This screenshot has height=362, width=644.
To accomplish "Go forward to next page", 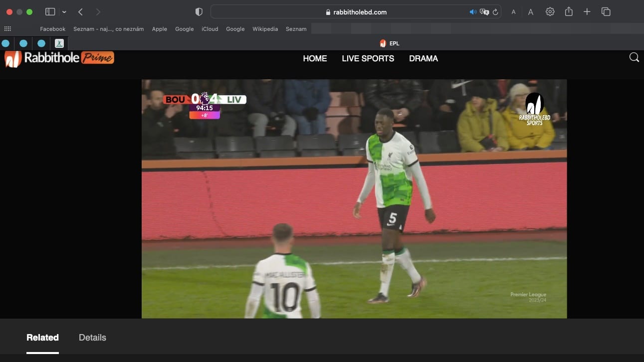I will point(98,12).
